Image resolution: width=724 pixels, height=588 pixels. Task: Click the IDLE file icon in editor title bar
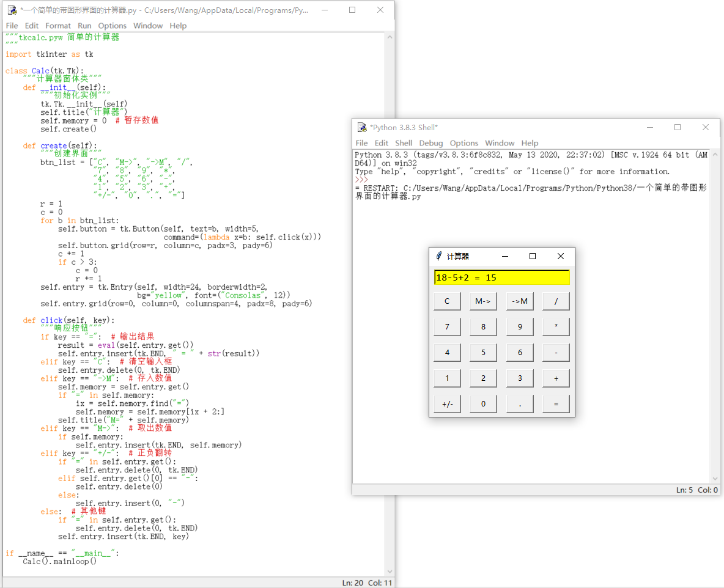(12, 10)
